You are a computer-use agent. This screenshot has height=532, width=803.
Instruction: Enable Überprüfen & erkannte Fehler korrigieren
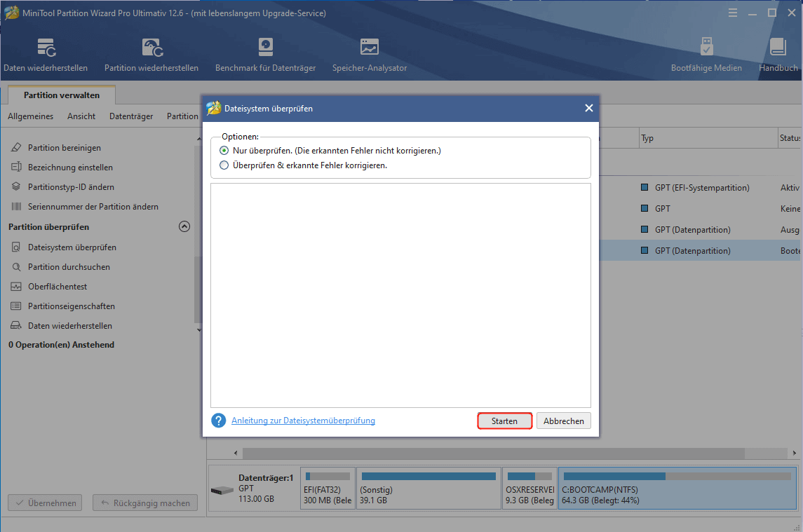224,165
